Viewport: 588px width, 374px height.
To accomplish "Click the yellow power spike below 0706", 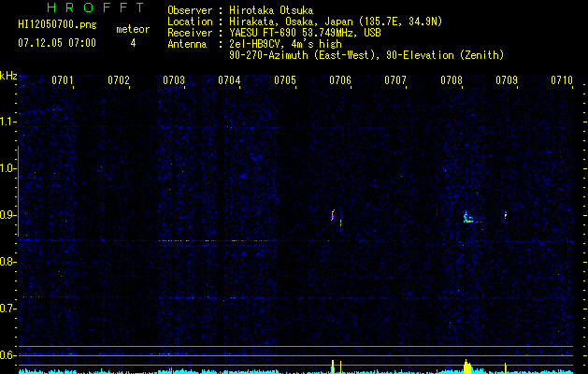I will point(333,367).
